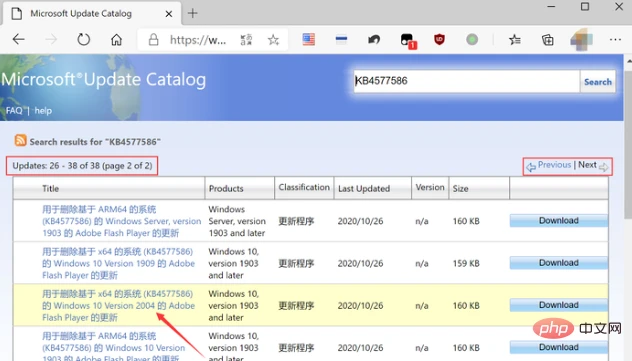
Task: Open the Collections panel
Action: coord(547,39)
